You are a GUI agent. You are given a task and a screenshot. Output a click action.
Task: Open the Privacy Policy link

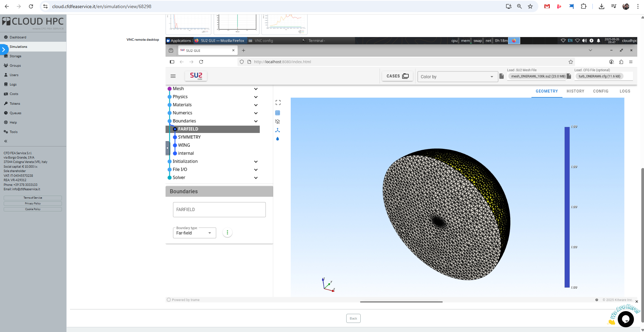click(x=32, y=203)
